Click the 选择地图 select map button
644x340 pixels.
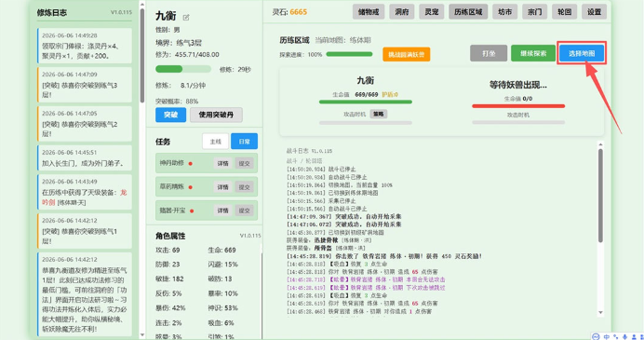tap(582, 53)
